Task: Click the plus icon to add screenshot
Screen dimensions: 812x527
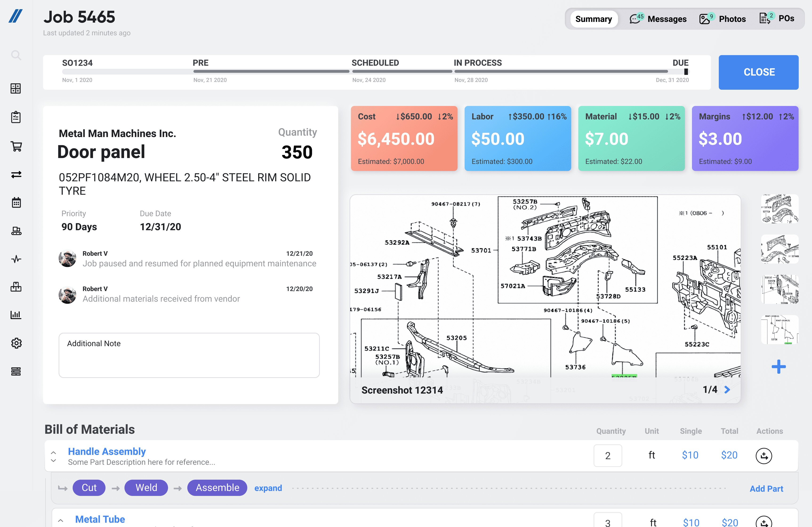Action: pos(779,367)
